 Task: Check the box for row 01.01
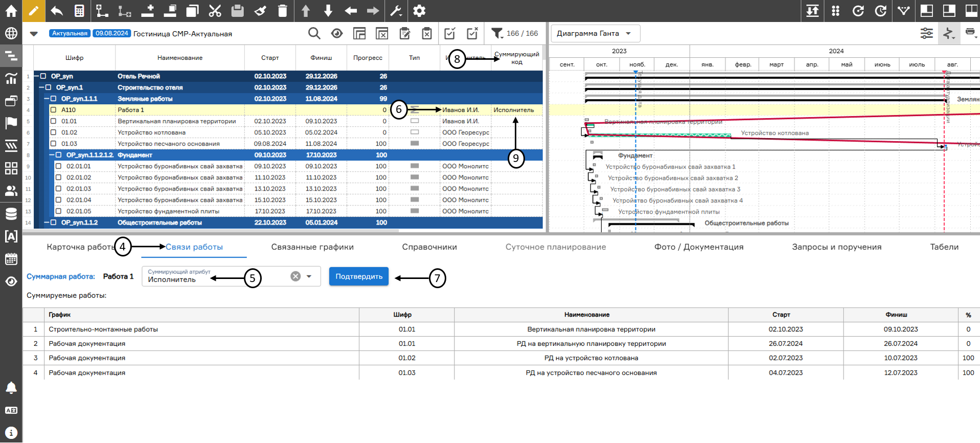point(53,121)
